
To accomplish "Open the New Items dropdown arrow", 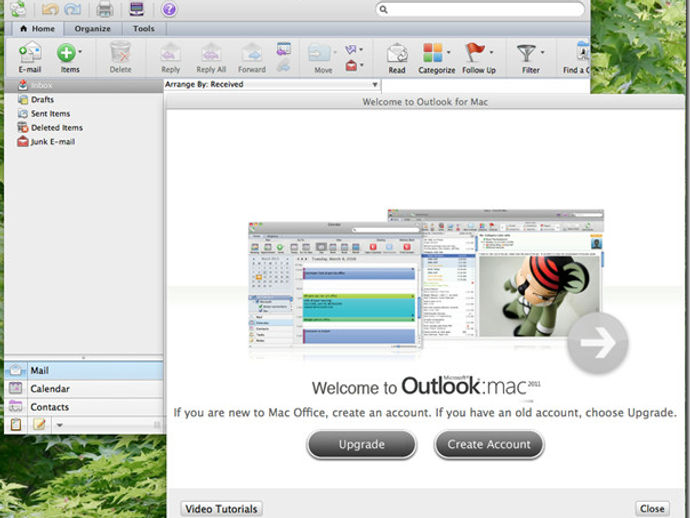I will tap(80, 51).
